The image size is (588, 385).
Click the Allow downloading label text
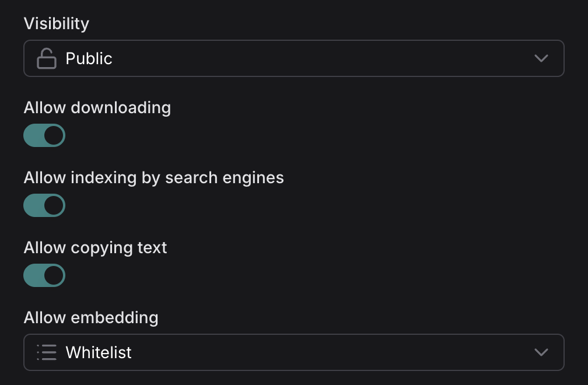point(97,108)
